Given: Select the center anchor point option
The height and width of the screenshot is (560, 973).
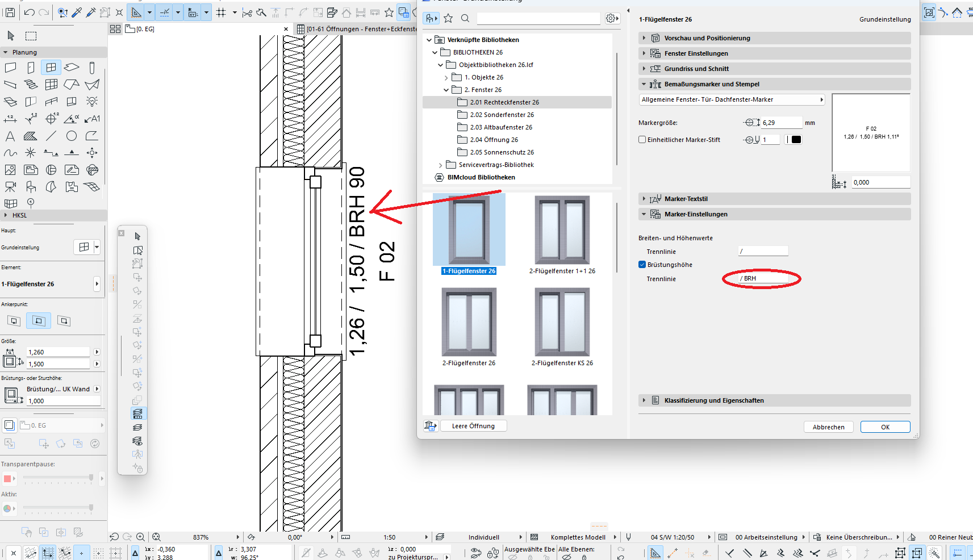Looking at the screenshot, I should point(39,321).
